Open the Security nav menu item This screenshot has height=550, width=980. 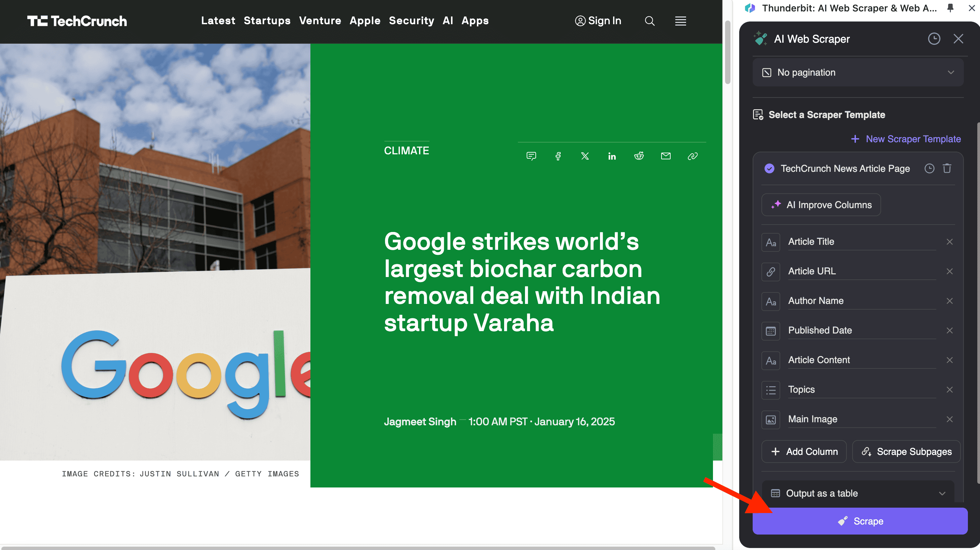click(411, 21)
